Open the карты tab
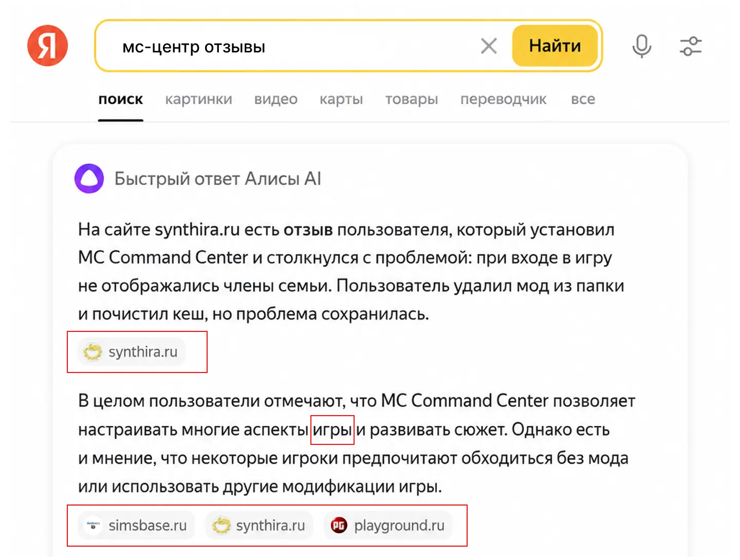This screenshot has height=560, width=740. 341,99
